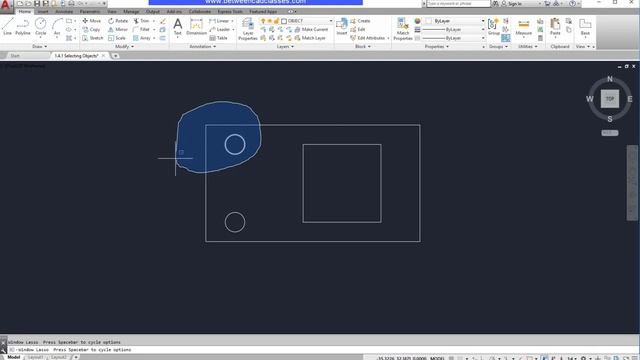This screenshot has height=360, width=640.
Task: Select the Dimension tool
Action: pos(196,27)
